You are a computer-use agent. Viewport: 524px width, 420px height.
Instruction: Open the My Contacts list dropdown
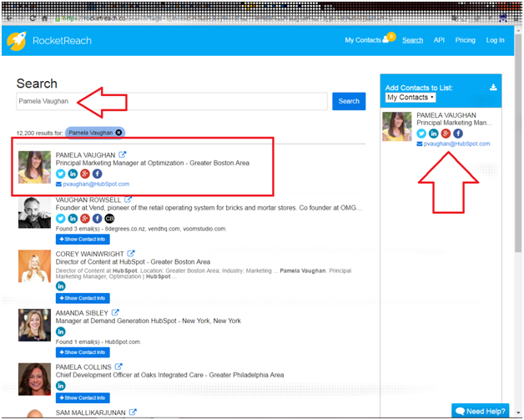pyautogui.click(x=411, y=98)
